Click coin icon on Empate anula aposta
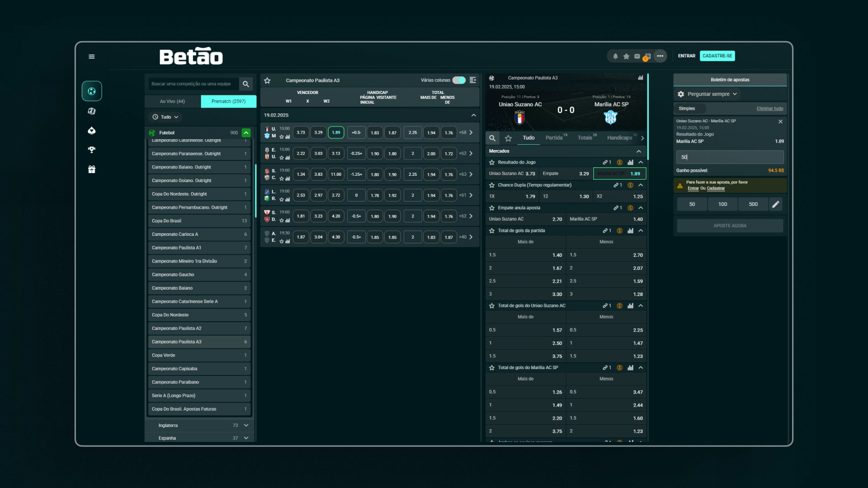 tap(630, 208)
